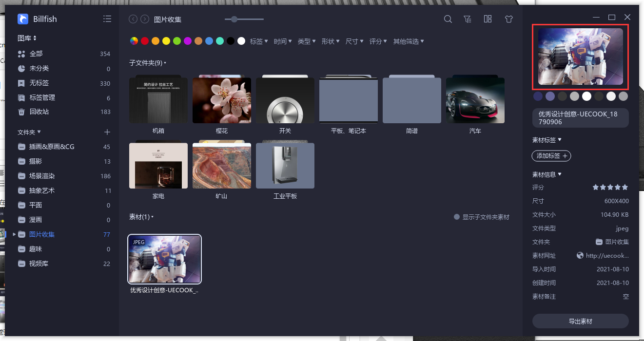Open the 樱花 subfolder thumbnail

(x=222, y=100)
